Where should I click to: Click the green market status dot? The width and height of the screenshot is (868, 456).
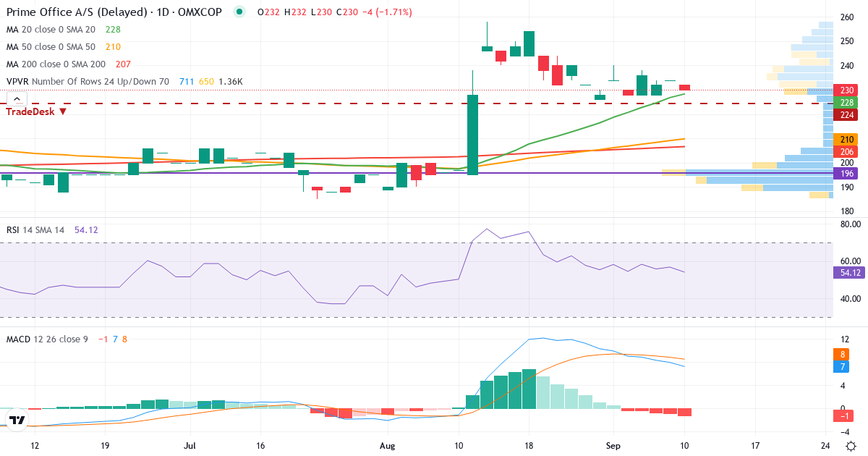pyautogui.click(x=241, y=12)
